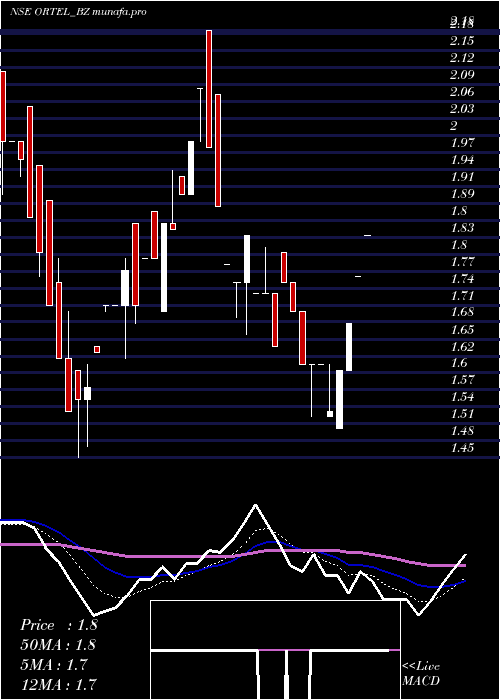Click the 'Price : 1.8' readout

tap(58, 625)
